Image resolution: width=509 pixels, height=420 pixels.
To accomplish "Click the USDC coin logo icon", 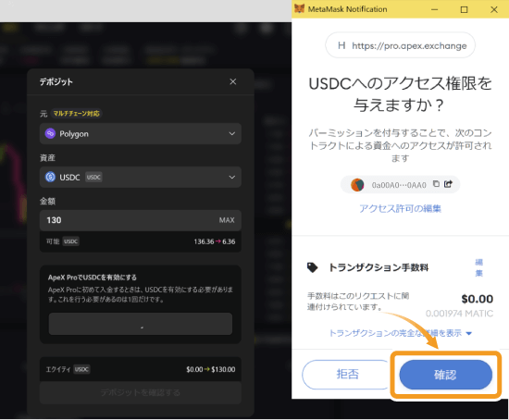I will click(x=50, y=177).
